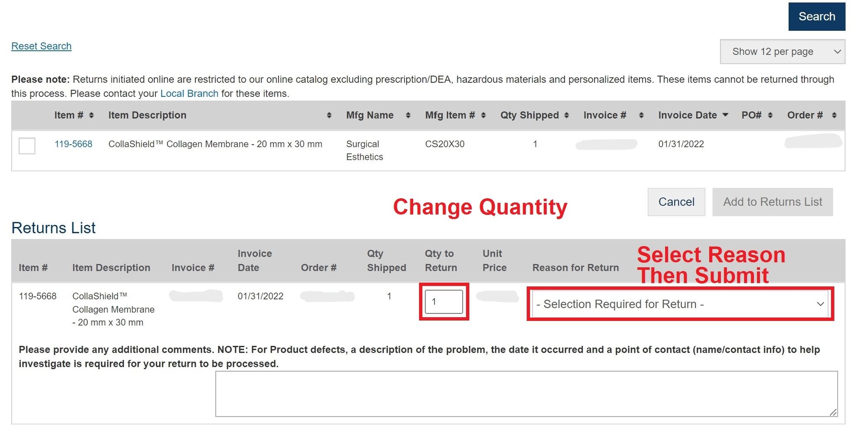868x434 pixels.
Task: Select the CS20X30 Mfg Item cell
Action: 445,144
